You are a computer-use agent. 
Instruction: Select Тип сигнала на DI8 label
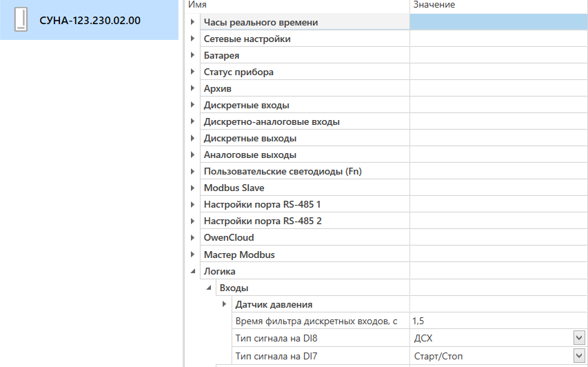(276, 338)
